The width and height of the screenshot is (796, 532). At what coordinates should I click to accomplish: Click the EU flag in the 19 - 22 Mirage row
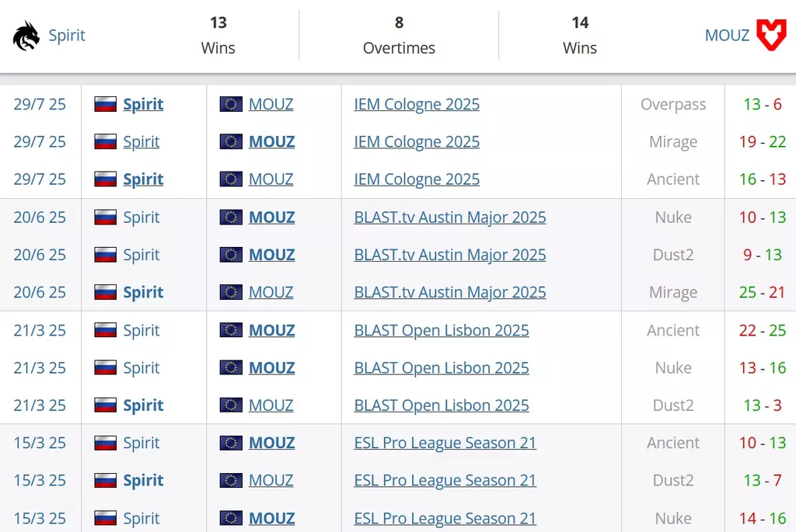pyautogui.click(x=231, y=141)
